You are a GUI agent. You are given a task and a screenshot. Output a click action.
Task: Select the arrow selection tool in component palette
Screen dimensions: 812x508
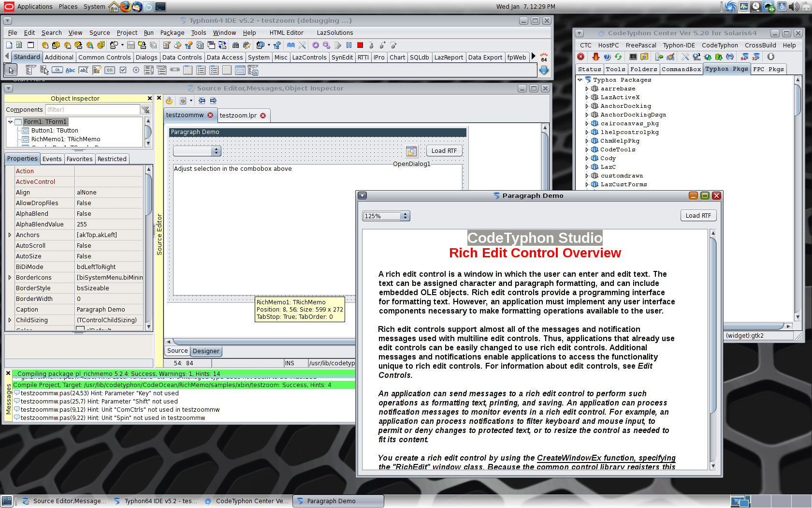[x=11, y=70]
